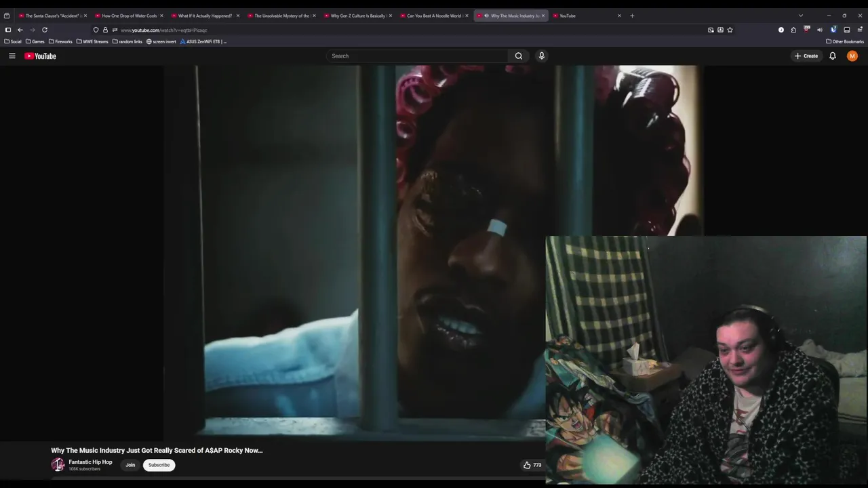Open the Firefox View tab icon
Viewport: 868px width, 488px height.
point(7,16)
